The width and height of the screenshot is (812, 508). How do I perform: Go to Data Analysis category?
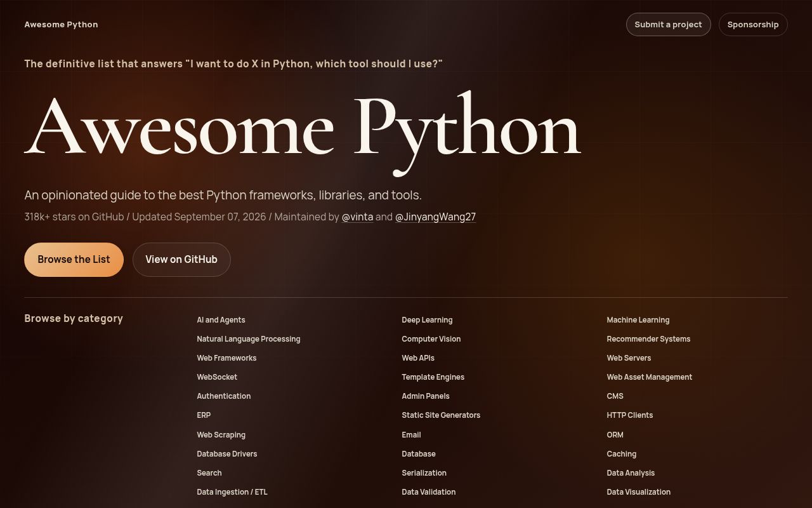click(x=631, y=473)
